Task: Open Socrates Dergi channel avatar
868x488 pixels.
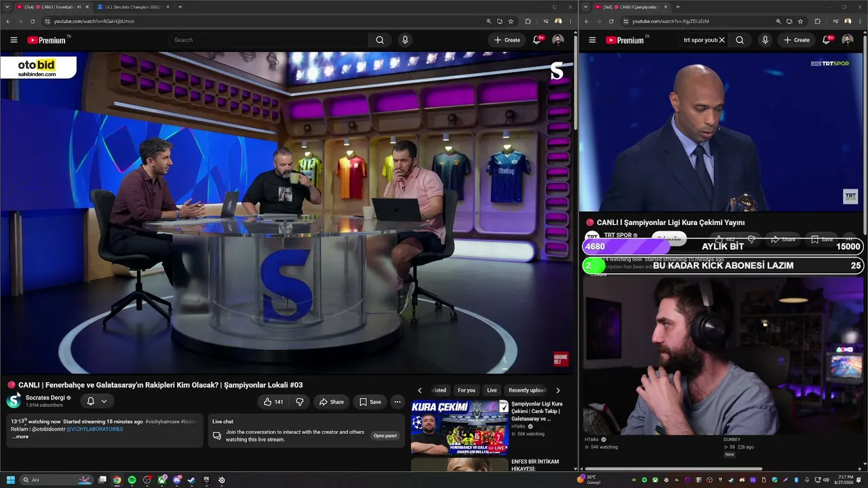Action: click(14, 400)
